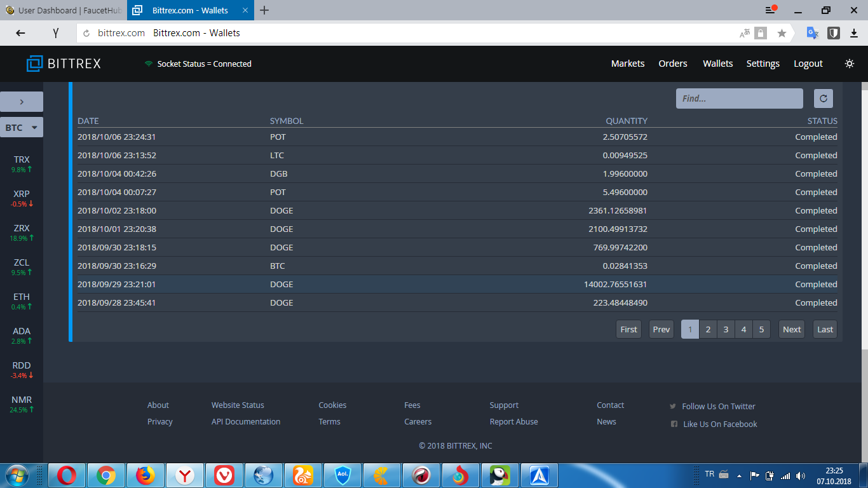Expand the collapsed market sidebar
Viewport: 868px width, 488px height.
click(22, 102)
